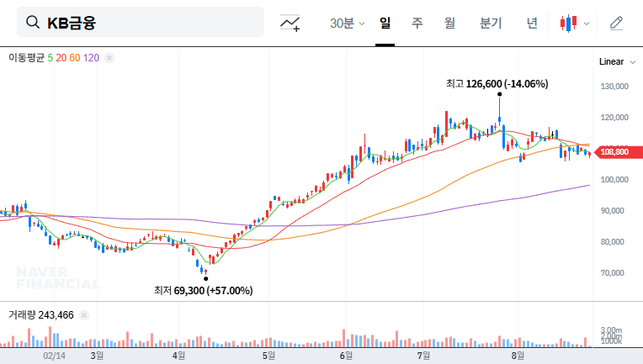
Task: Select the 일 daily tab
Action: coord(385,23)
